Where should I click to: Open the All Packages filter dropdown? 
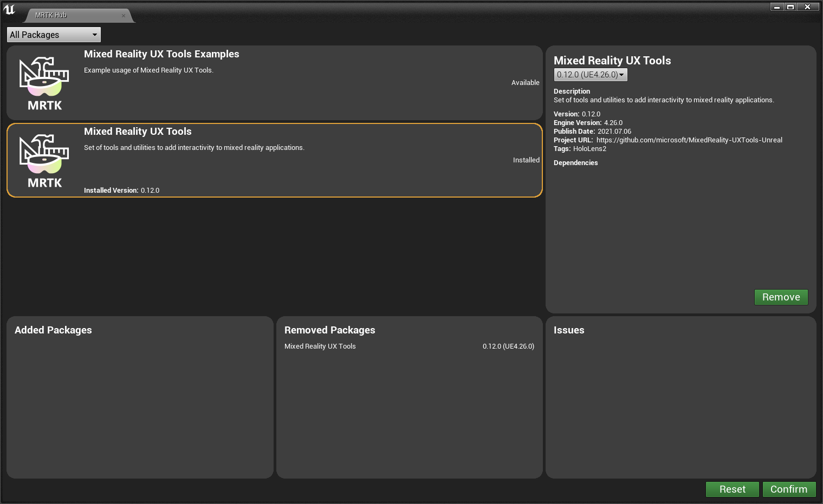53,34
